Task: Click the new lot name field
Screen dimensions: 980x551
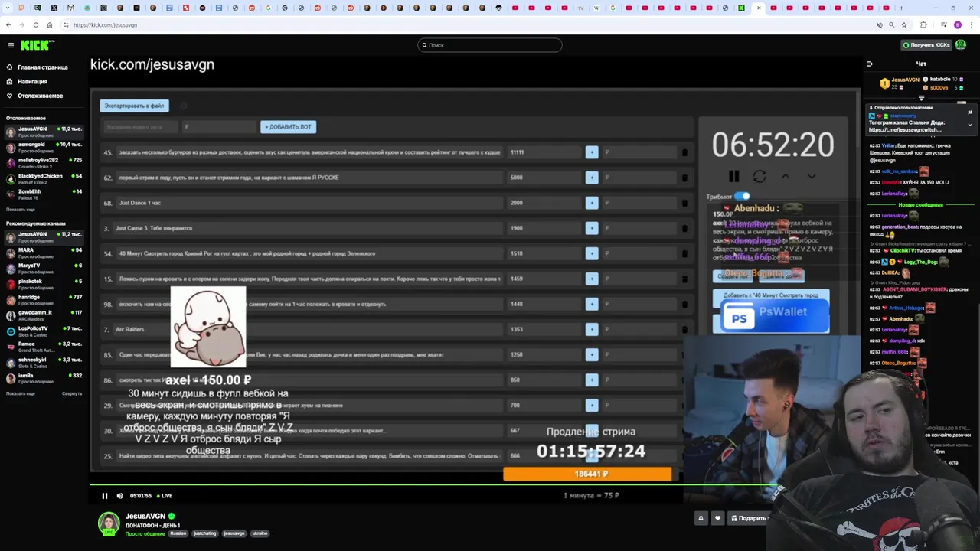Action: (140, 127)
